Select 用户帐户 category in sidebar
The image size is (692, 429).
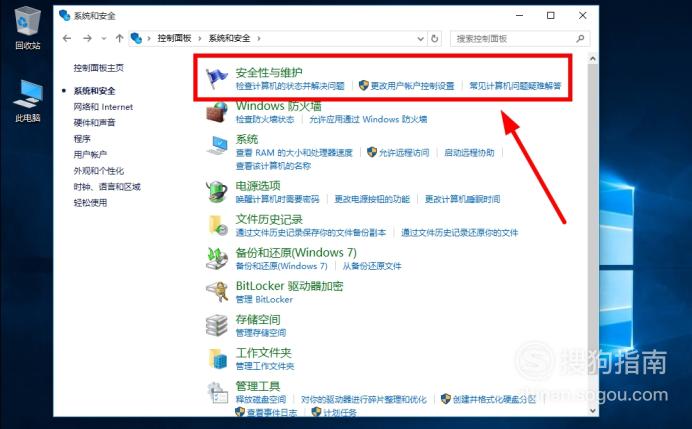click(90, 154)
